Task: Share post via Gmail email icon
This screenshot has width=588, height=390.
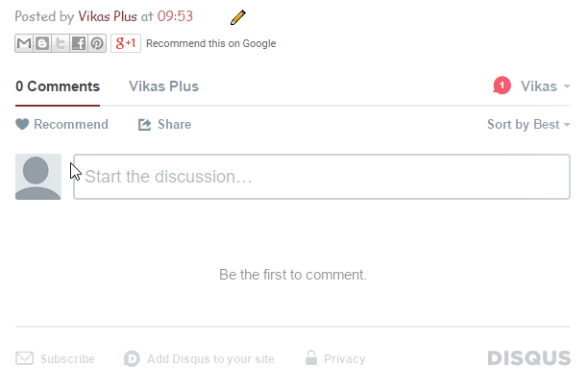Action: (x=24, y=43)
